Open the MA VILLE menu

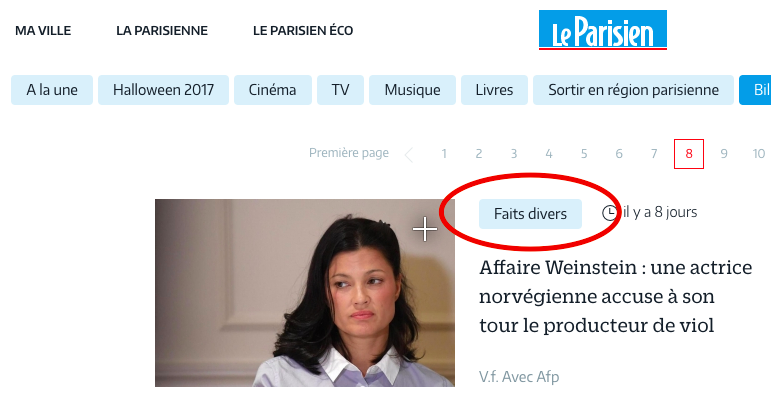pyautogui.click(x=43, y=30)
